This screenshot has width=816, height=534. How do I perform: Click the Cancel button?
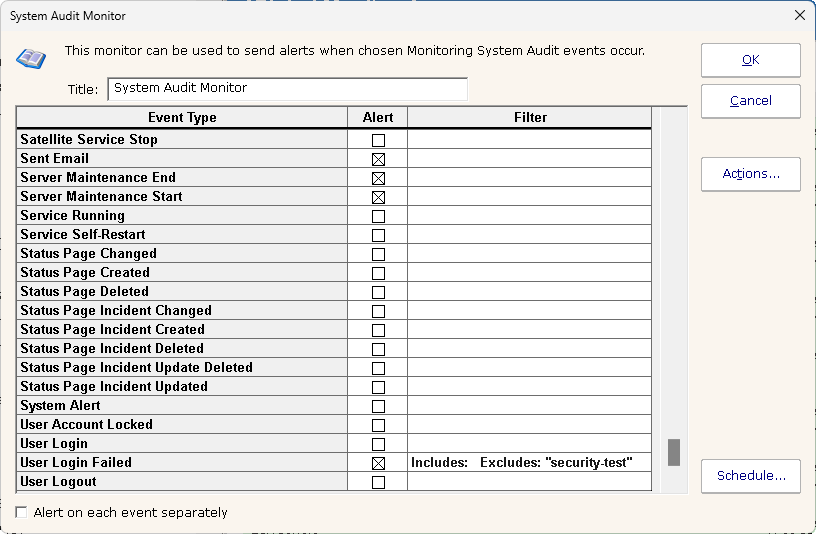750,100
